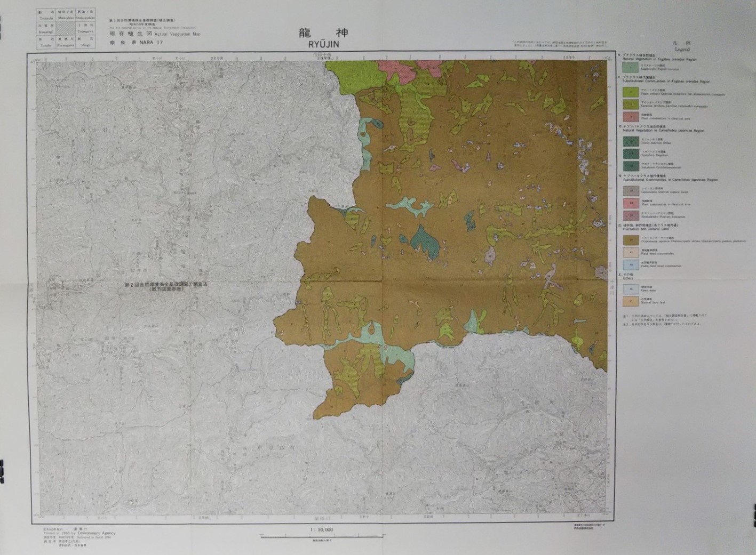Click the brown Cryptomeria plantation legend swatch
This screenshot has width=756, height=555.
(630, 239)
